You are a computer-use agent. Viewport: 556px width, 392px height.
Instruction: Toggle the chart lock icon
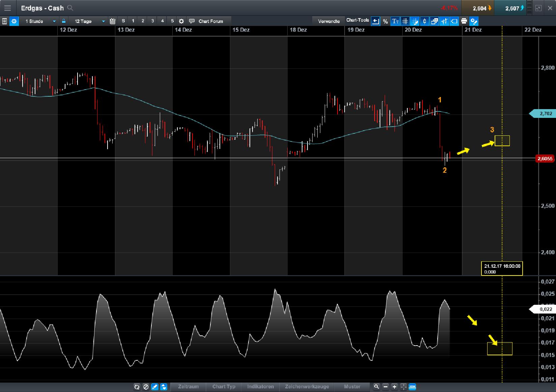(x=64, y=21)
